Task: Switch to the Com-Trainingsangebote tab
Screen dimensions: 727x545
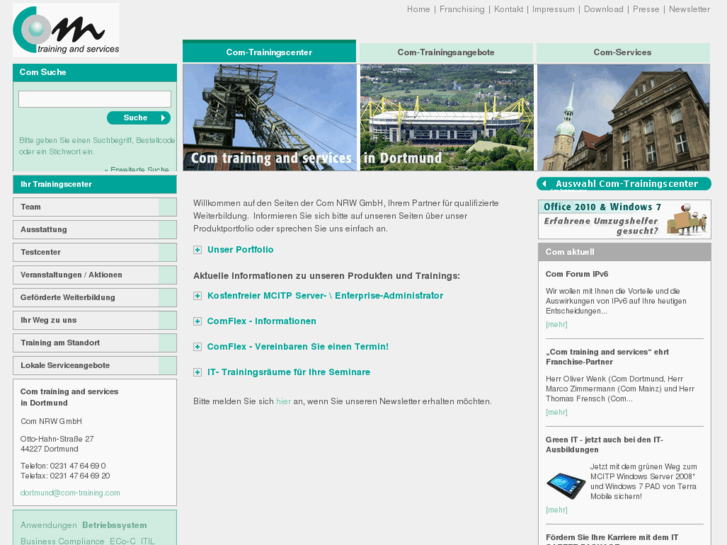Action: (446, 52)
